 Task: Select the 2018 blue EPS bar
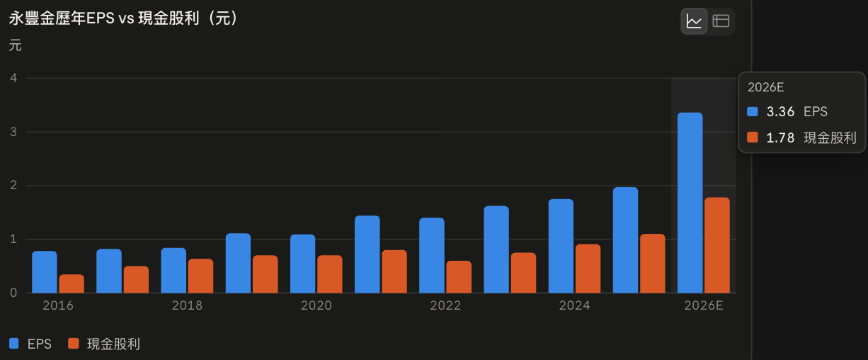click(x=173, y=270)
